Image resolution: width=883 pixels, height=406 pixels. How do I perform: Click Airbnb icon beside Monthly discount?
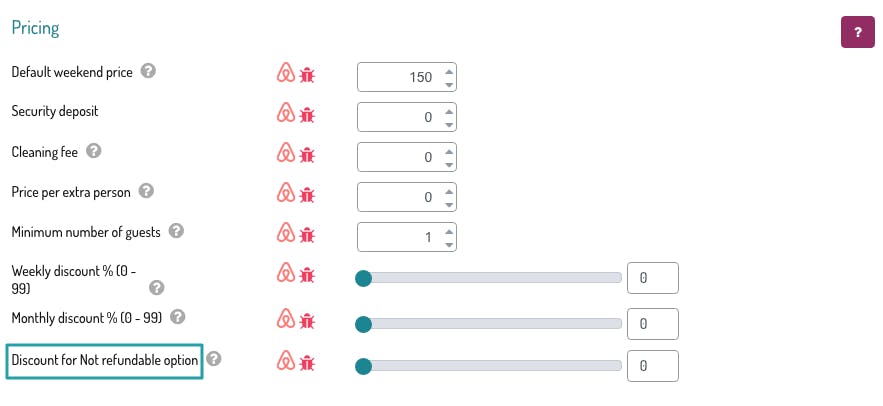coord(286,319)
